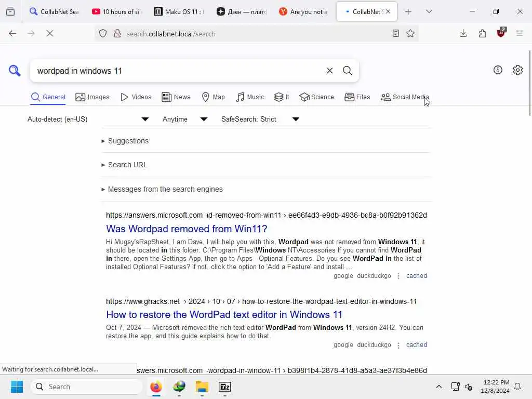Screen dimensions: 532x399
Task: Open the muted volume tray icon
Action: pos(469,387)
